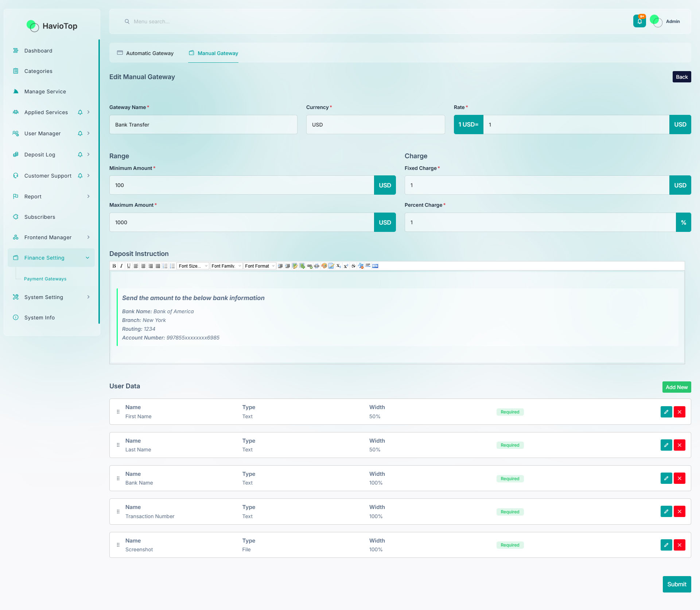Collapse Finance Setting sidebar menu
This screenshot has height=610, width=700.
pyautogui.click(x=51, y=258)
